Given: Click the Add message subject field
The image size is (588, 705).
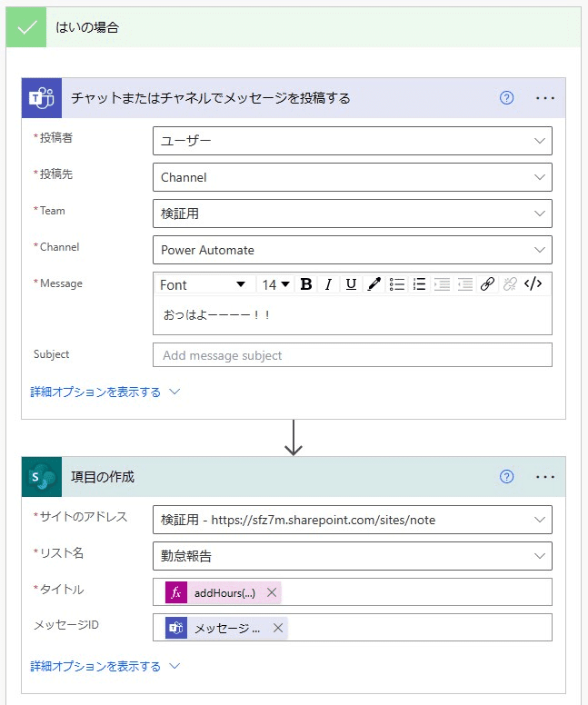Looking at the screenshot, I should click(x=353, y=355).
